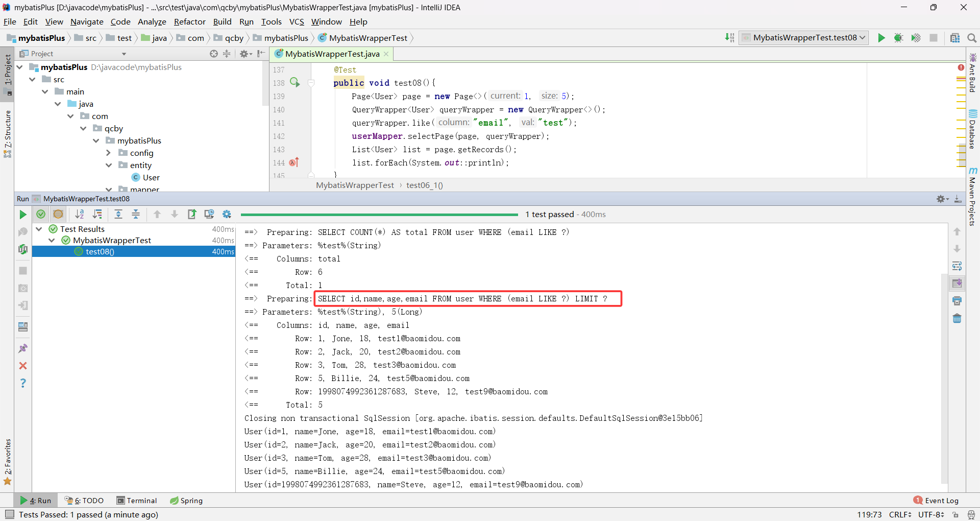The image size is (980, 521).
Task: Collapse all test result nodes
Action: (x=136, y=215)
